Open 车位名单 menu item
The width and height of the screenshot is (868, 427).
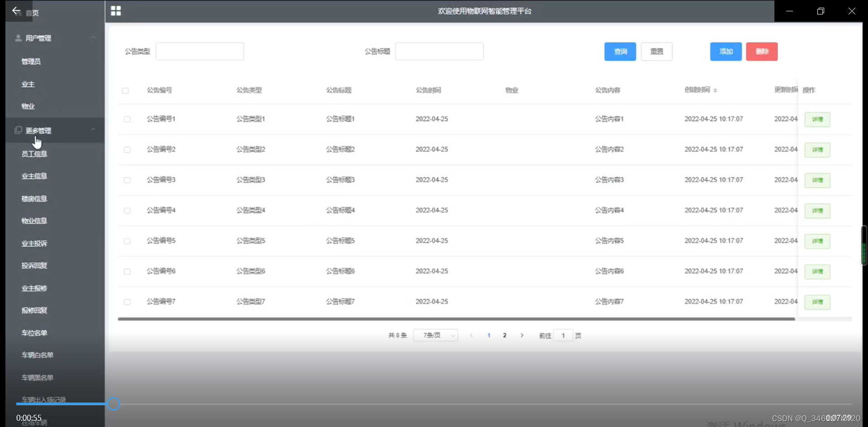point(34,333)
